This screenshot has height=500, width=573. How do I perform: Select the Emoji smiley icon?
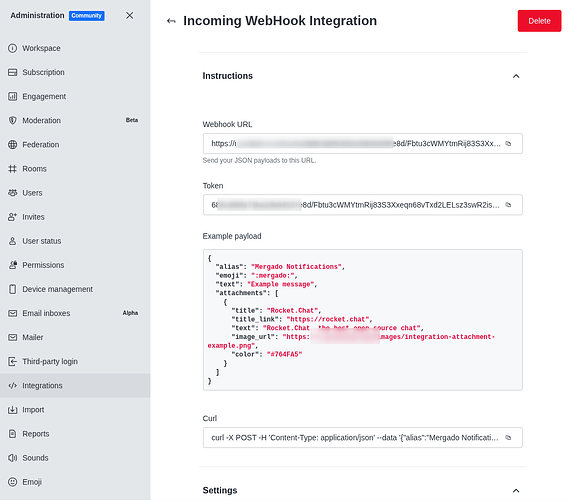[12, 482]
